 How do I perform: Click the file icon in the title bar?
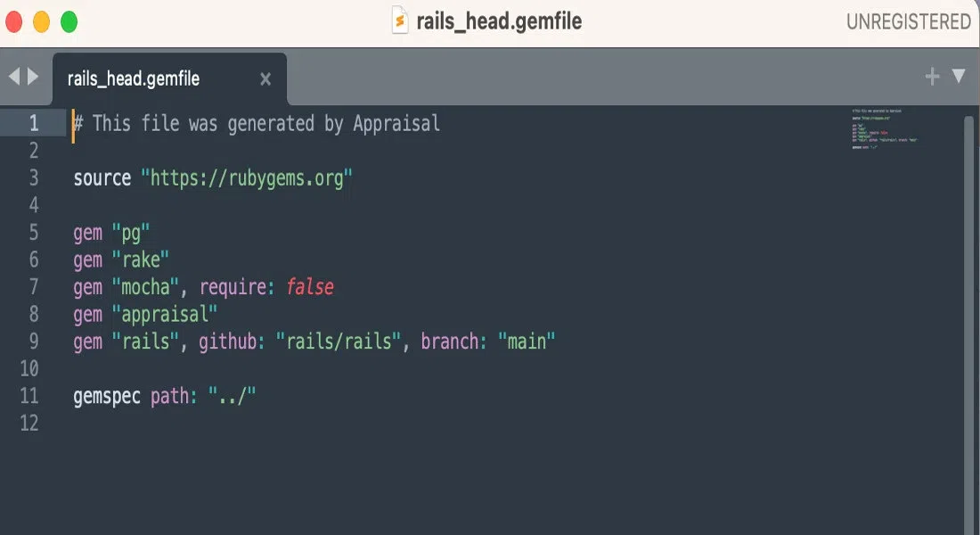pyautogui.click(x=399, y=20)
